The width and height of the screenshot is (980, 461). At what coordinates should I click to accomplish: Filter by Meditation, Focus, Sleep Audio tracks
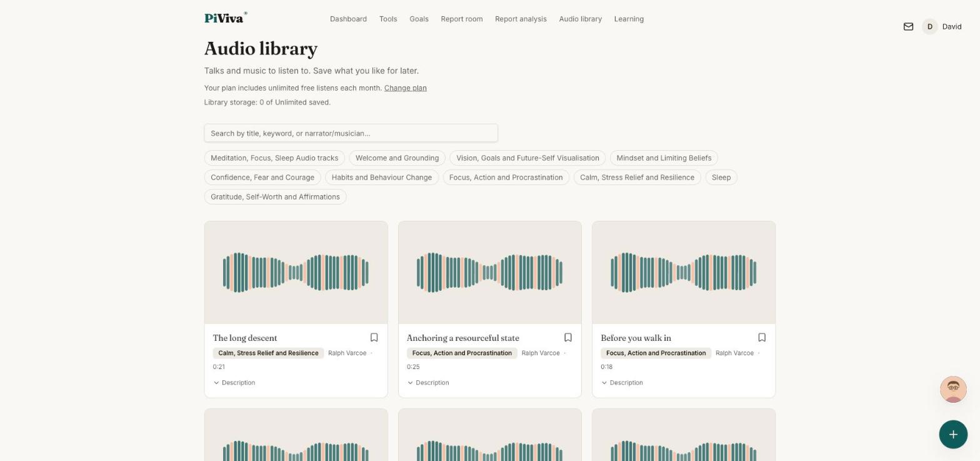coord(274,158)
